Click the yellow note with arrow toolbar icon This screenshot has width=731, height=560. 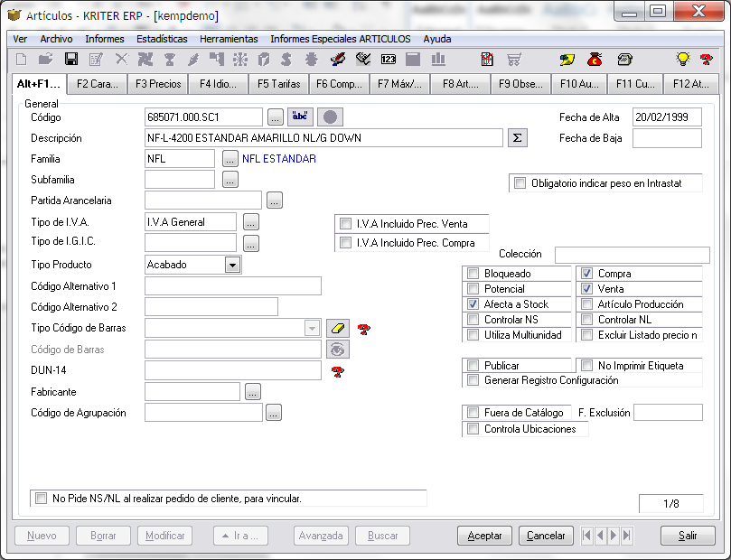pyautogui.click(x=567, y=60)
